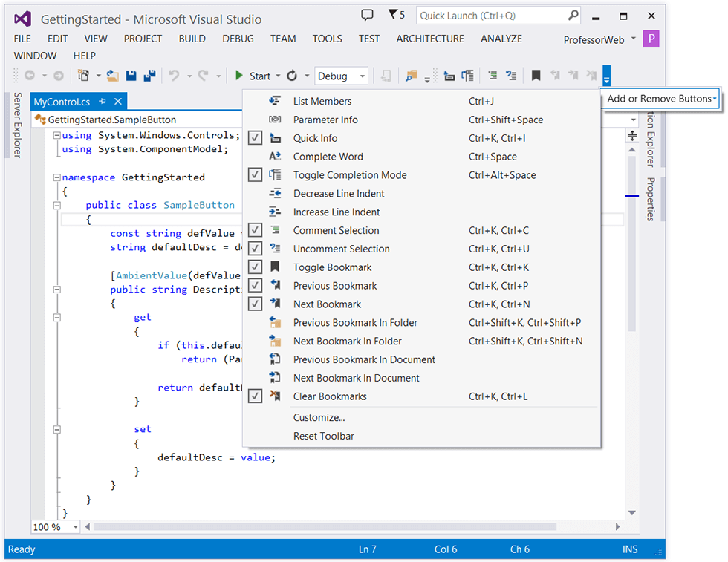Open the TOOLS menu
The image size is (728, 562).
[327, 39]
